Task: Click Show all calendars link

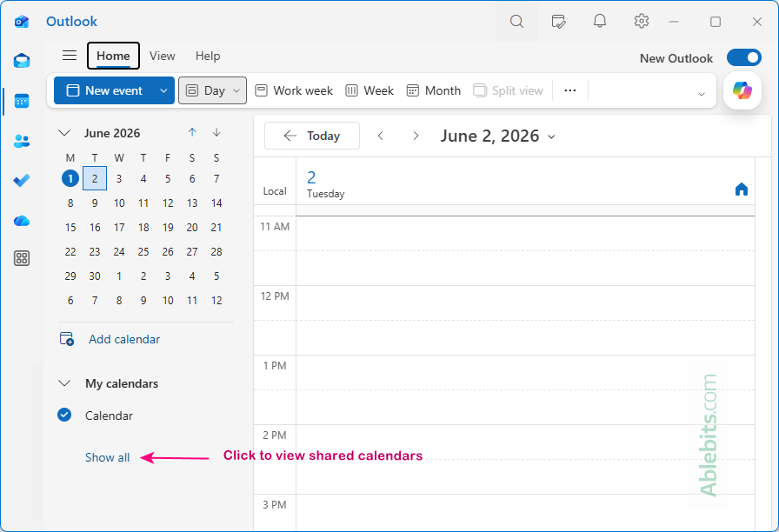Action: click(107, 457)
